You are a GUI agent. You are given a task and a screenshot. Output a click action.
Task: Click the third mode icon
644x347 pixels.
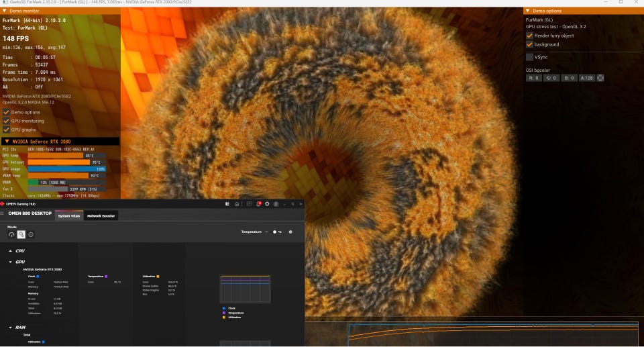(30, 234)
